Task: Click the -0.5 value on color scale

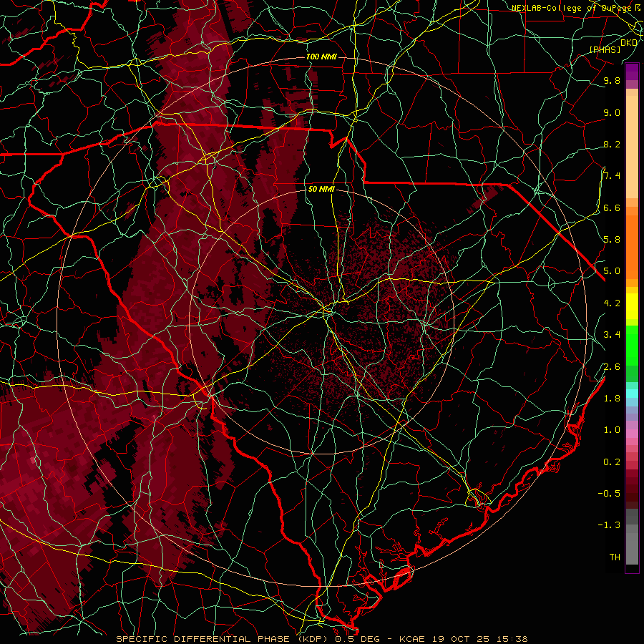Action: [609, 494]
